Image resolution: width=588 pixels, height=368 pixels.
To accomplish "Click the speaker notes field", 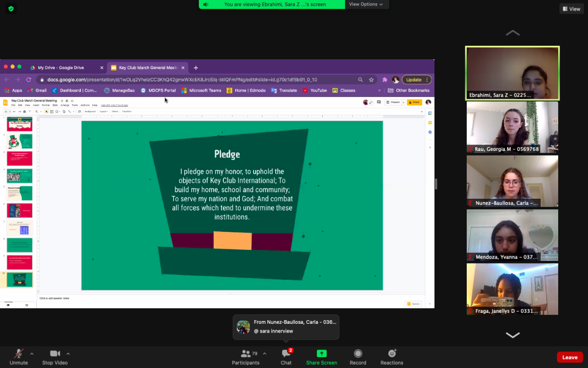I will (231, 298).
